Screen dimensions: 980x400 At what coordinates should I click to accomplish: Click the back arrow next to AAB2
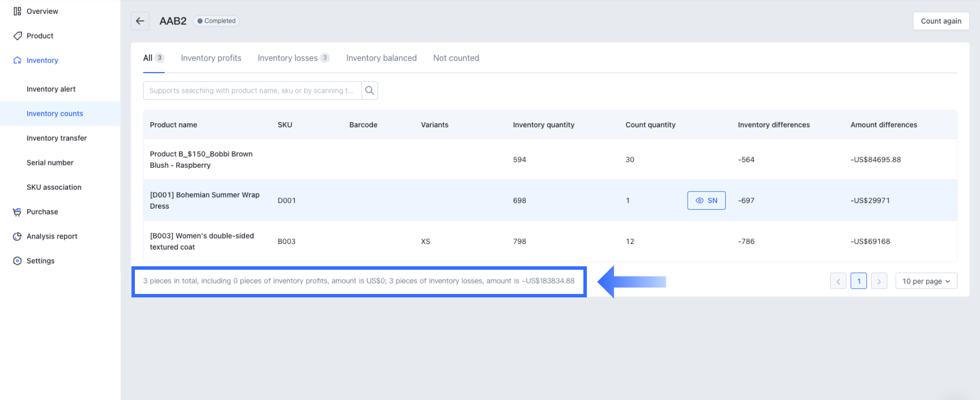point(140,21)
